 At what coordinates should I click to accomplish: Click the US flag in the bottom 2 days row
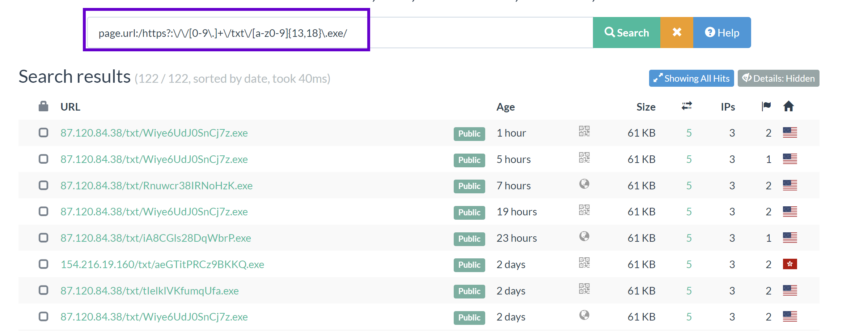click(x=790, y=317)
